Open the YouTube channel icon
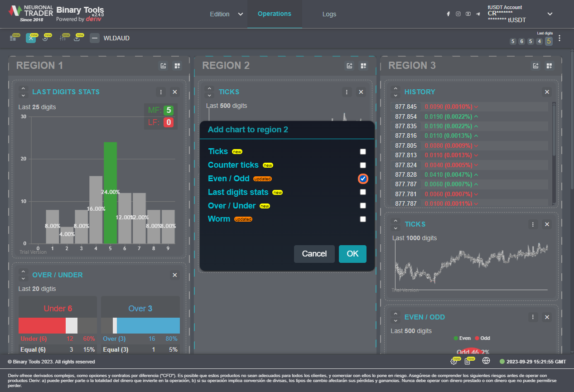Screen dimensions: 574x392 468,14
